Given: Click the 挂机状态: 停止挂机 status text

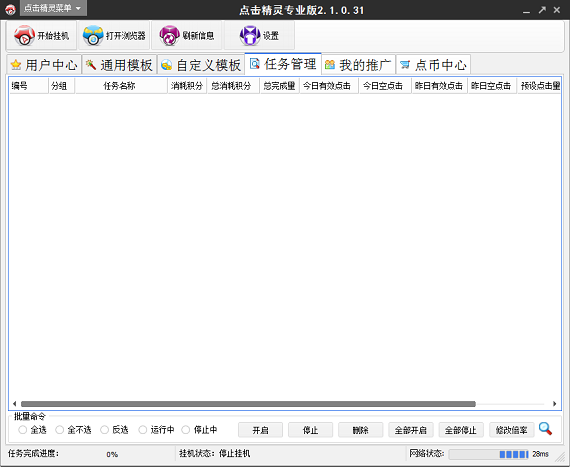Looking at the screenshot, I should (214, 454).
